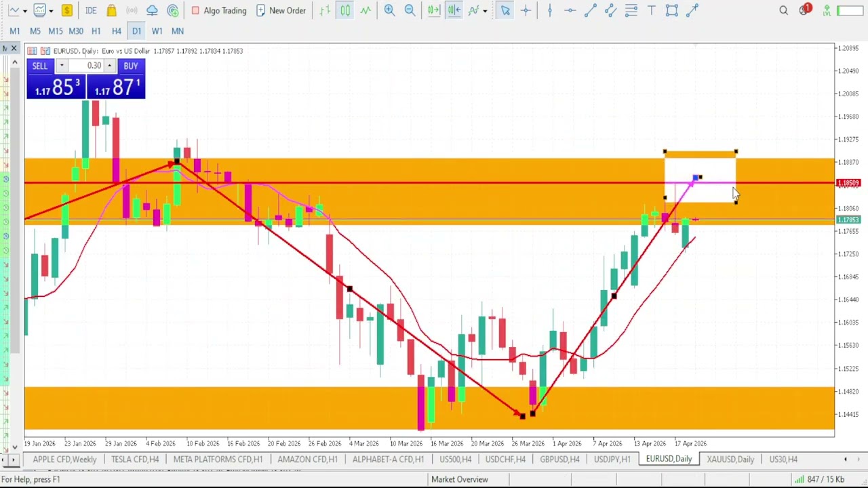Switch chart to line chart view
The height and width of the screenshot is (488, 868).
[x=366, y=10]
